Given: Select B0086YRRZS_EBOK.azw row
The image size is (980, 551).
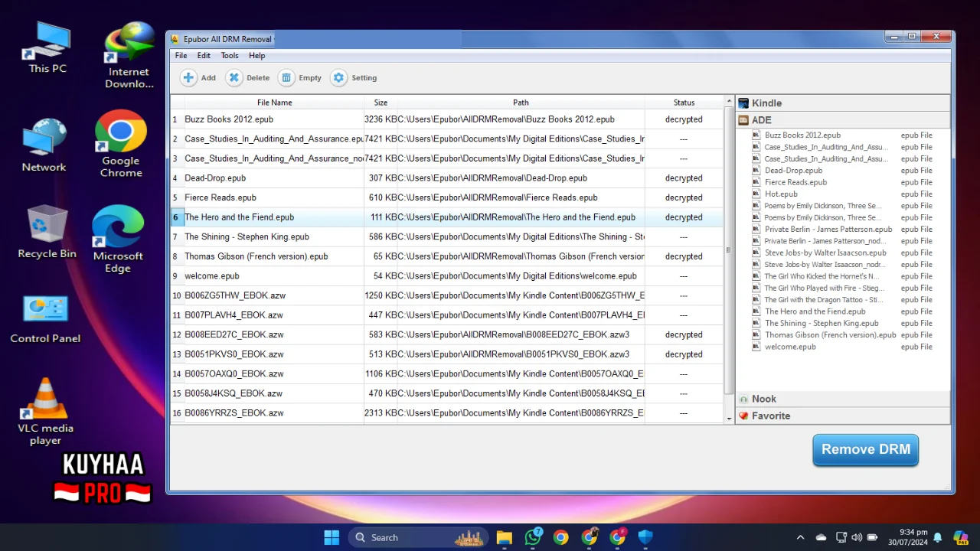Looking at the screenshot, I should pos(446,413).
